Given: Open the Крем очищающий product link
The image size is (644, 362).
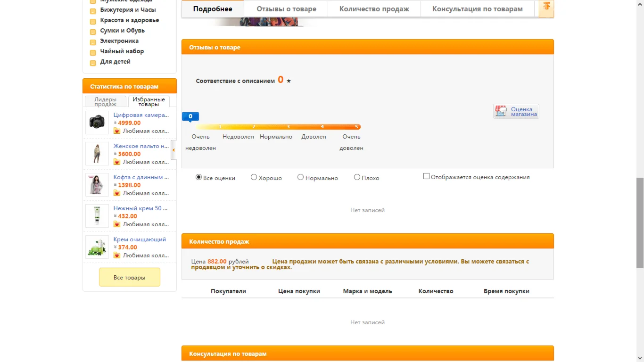Looking at the screenshot, I should click(140, 239).
